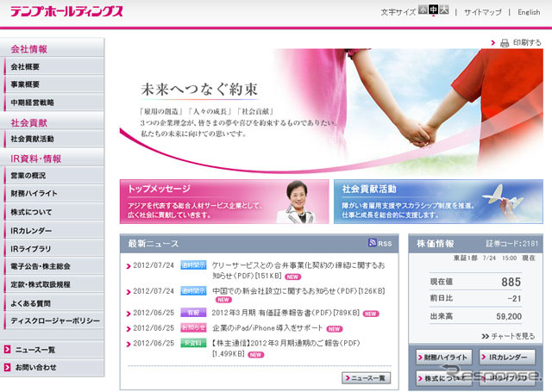Open ケリーサービス合弁事業化契約 news item
The width and height of the screenshot is (552, 392).
298,271
